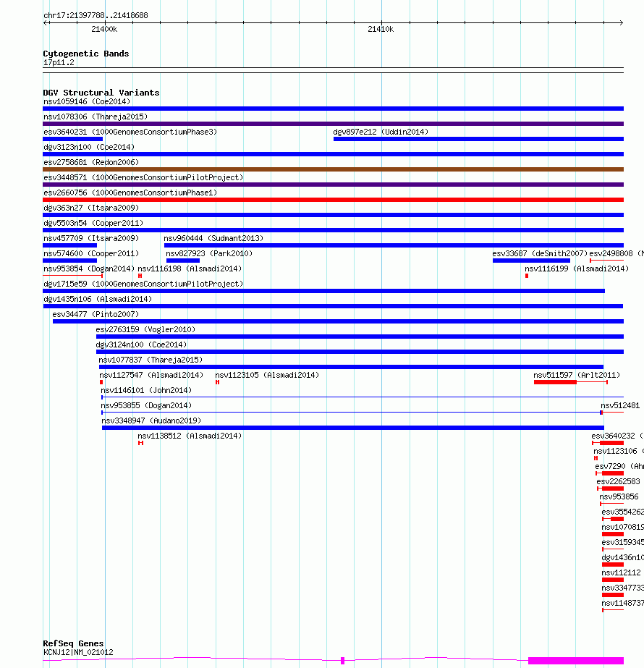This screenshot has height=668, width=644.
Task: Open dgv363n27 (Itsara2009) variant label
Action: [x=91, y=208]
